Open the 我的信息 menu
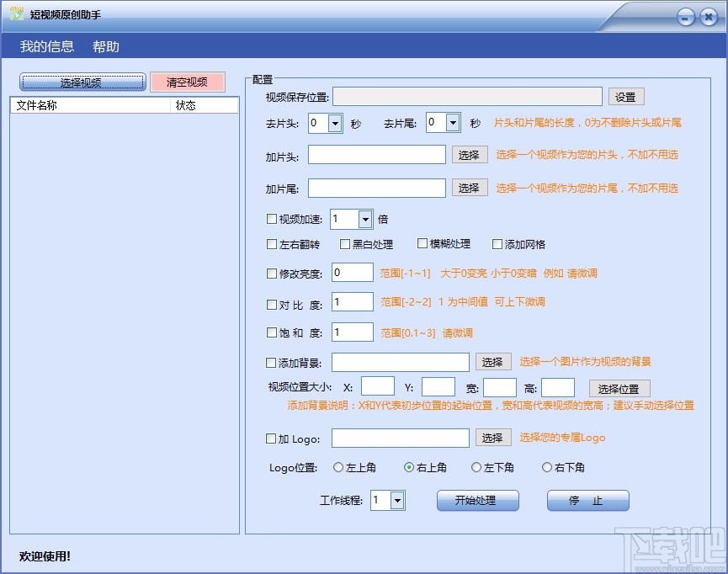Screen dimensions: 728x574 click(x=45, y=47)
